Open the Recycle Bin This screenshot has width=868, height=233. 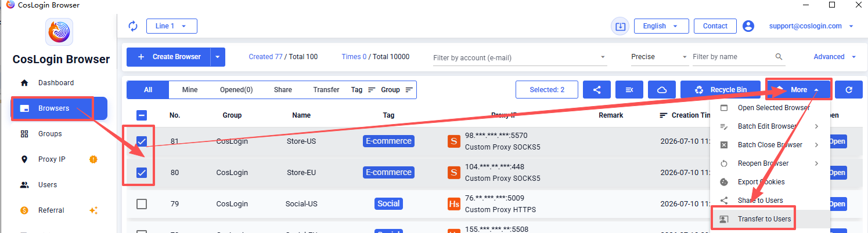tap(721, 90)
